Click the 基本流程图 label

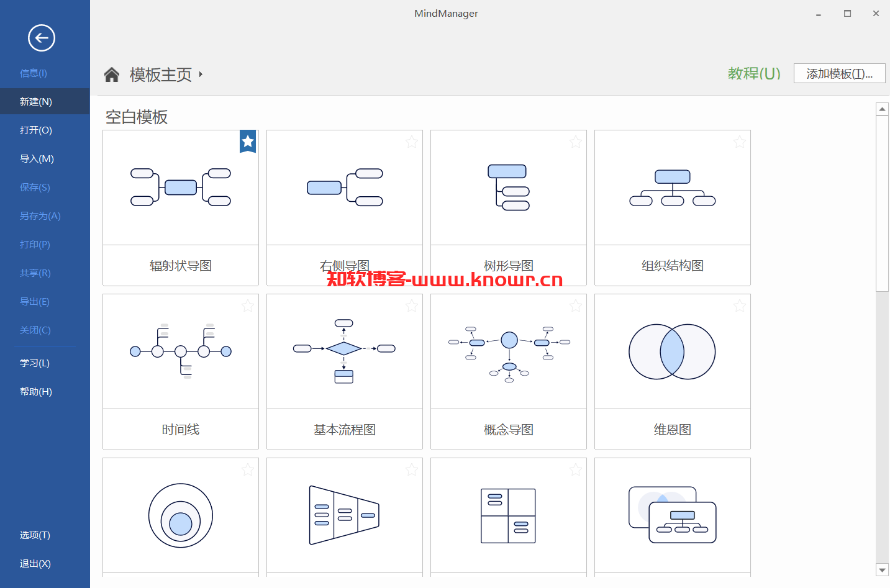point(345,430)
